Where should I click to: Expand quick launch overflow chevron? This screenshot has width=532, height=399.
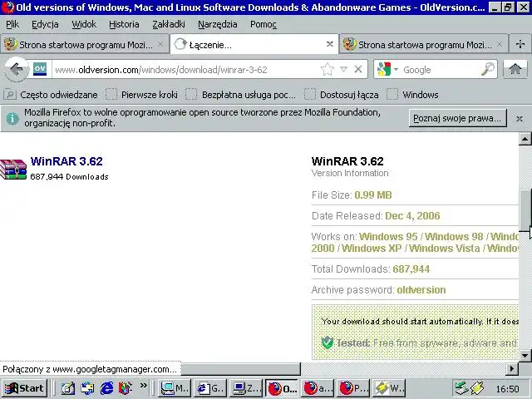click(x=144, y=385)
